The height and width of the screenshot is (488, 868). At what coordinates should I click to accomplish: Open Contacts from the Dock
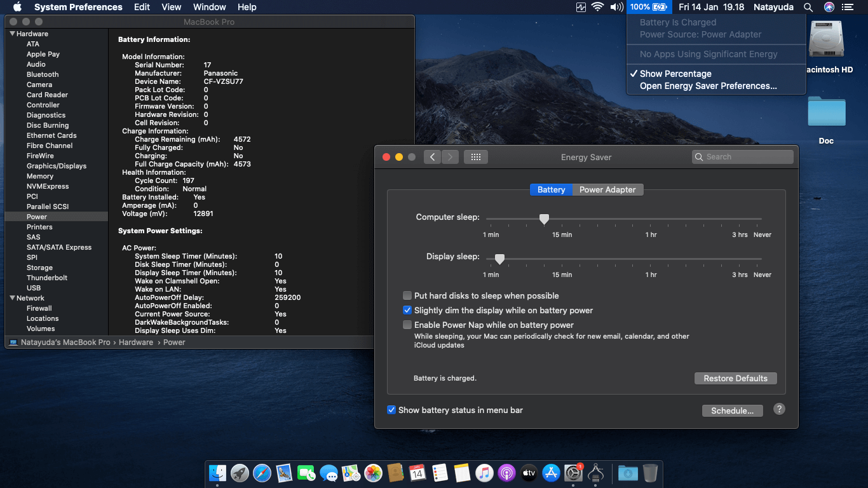coord(395,473)
